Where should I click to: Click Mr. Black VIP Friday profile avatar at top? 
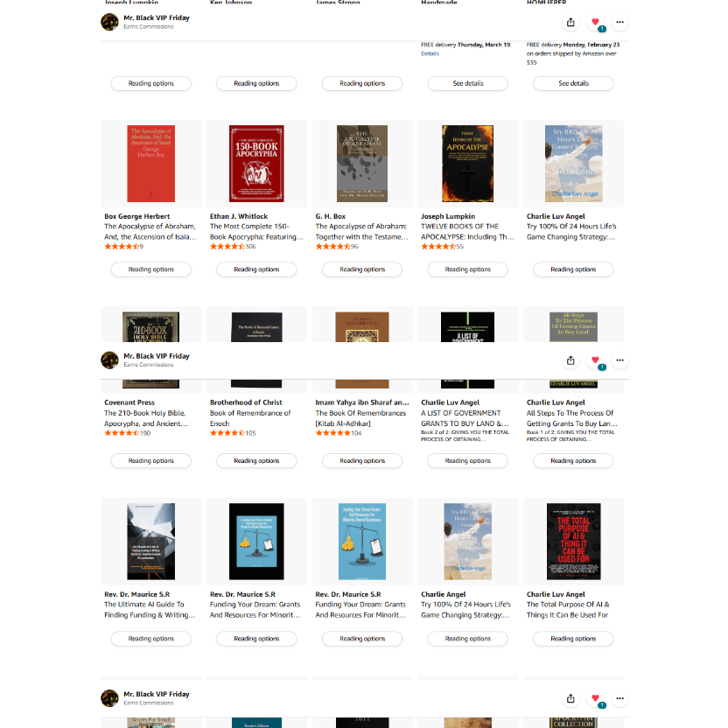pyautogui.click(x=109, y=22)
